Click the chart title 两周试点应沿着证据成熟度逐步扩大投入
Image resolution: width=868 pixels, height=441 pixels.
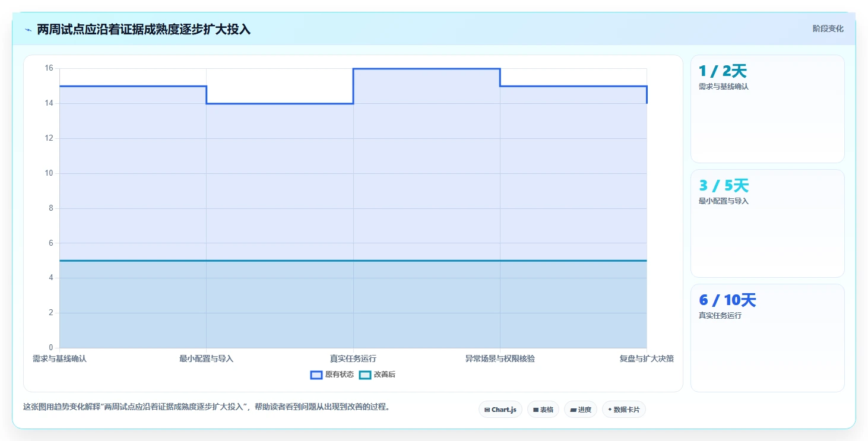[x=144, y=29]
